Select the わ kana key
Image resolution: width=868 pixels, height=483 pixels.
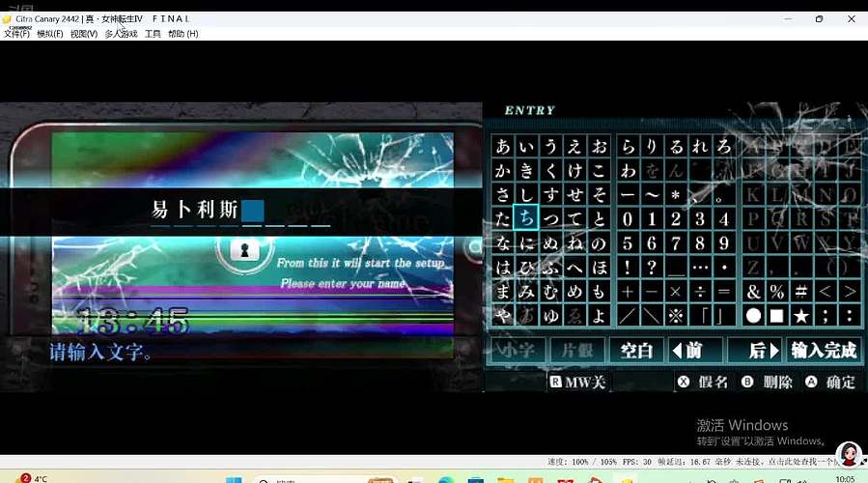[628, 171]
